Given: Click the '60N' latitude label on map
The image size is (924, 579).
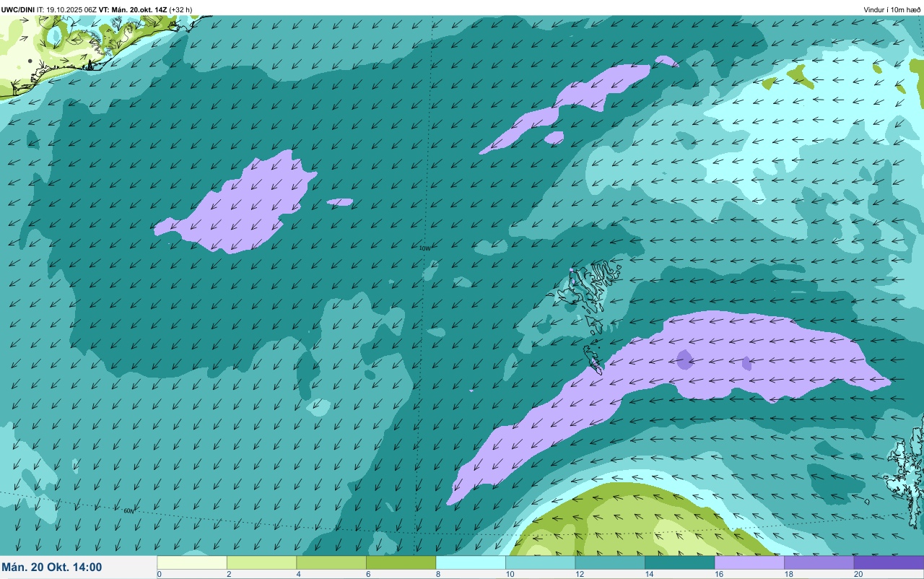Looking at the screenshot, I should [x=128, y=510].
